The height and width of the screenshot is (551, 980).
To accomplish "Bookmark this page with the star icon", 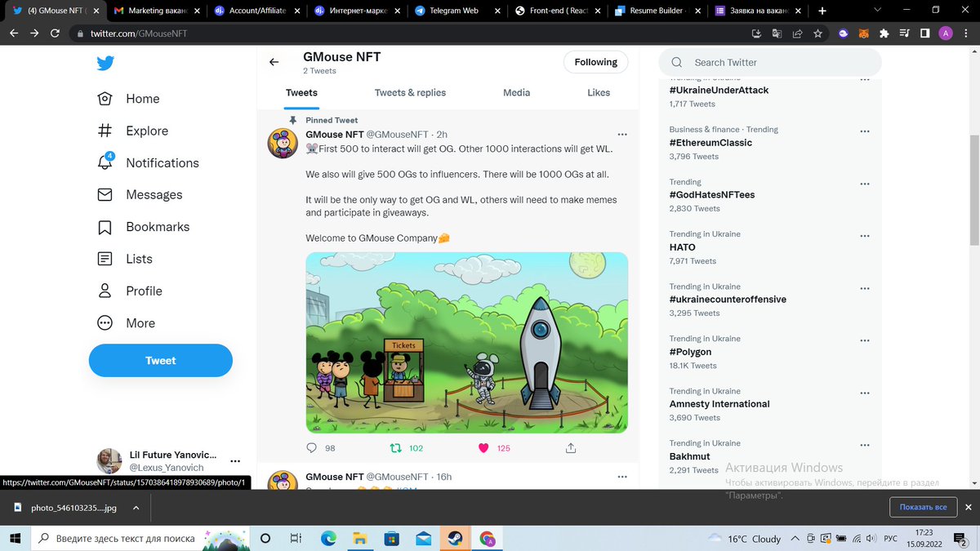I will click(x=817, y=33).
